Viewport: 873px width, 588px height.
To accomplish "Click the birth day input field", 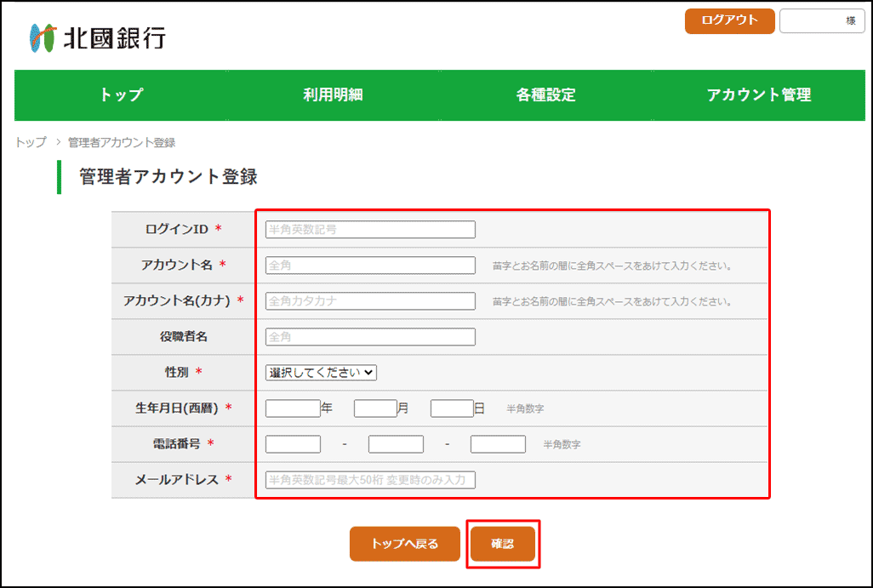I will (x=452, y=408).
